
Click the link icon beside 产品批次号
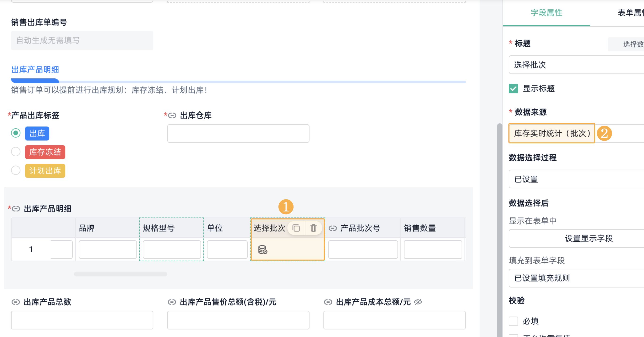[333, 228]
